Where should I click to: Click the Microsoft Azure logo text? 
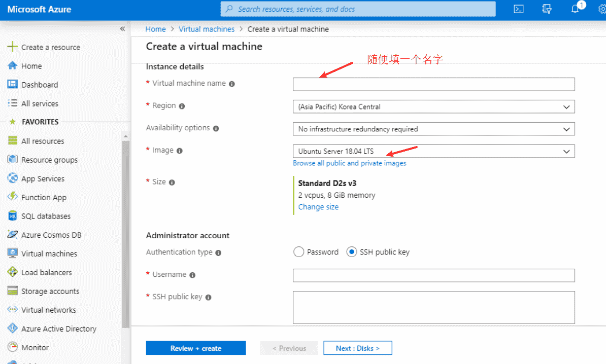39,9
